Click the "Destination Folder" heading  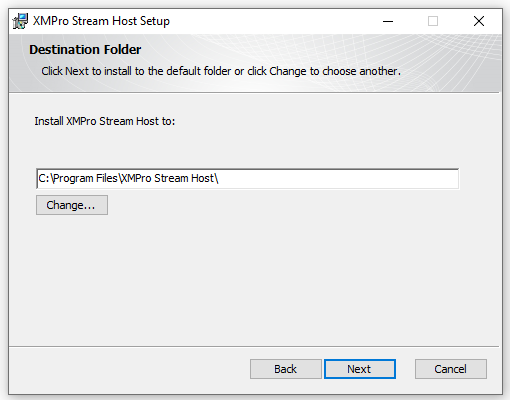(x=85, y=50)
